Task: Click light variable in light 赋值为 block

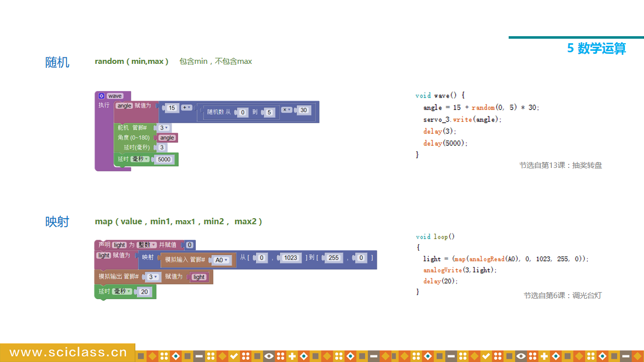Action: (x=104, y=255)
